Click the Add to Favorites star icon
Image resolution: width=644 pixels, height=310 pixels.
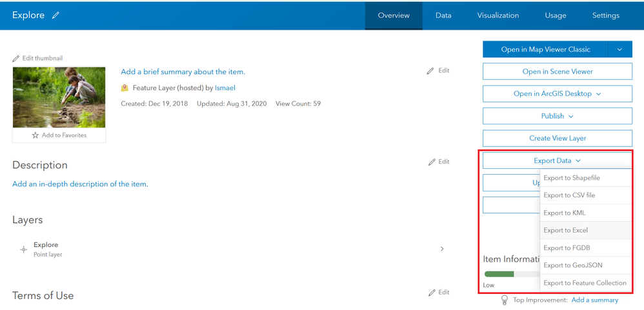35,135
